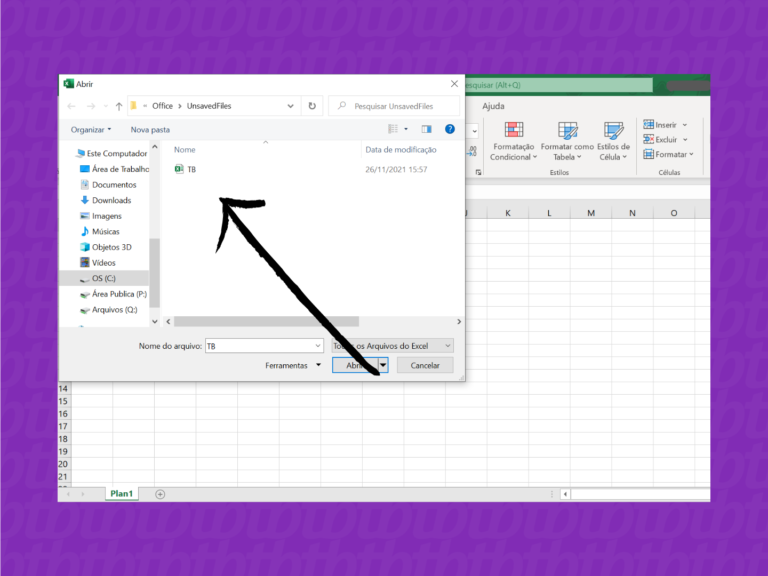Click Estilos group dialog launcher
The width and height of the screenshot is (768, 576).
[478, 172]
